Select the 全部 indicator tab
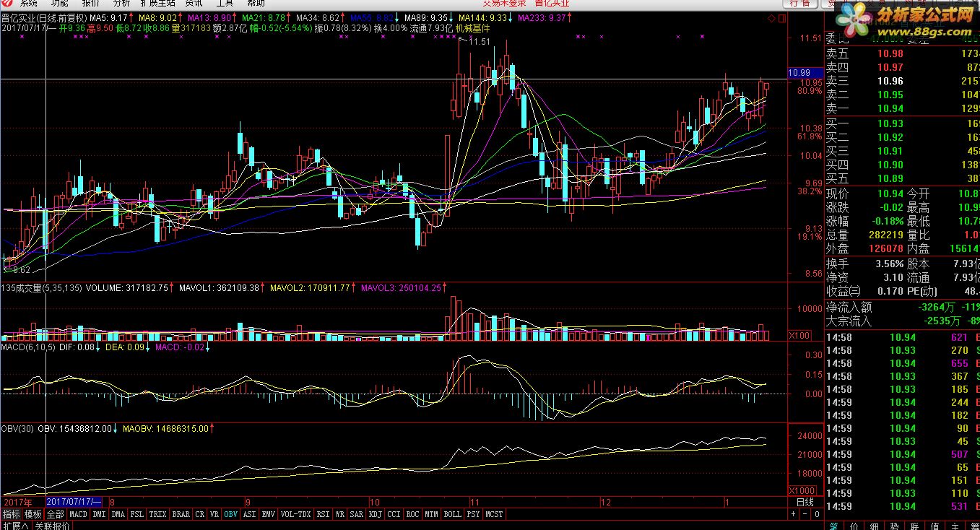The width and height of the screenshot is (980, 530). point(56,514)
